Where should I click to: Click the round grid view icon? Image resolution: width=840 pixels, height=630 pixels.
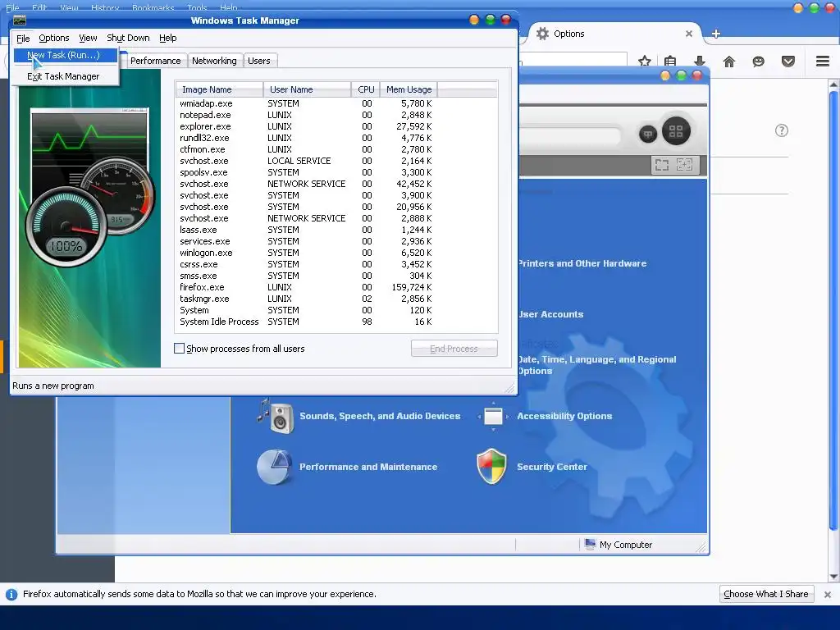[676, 130]
